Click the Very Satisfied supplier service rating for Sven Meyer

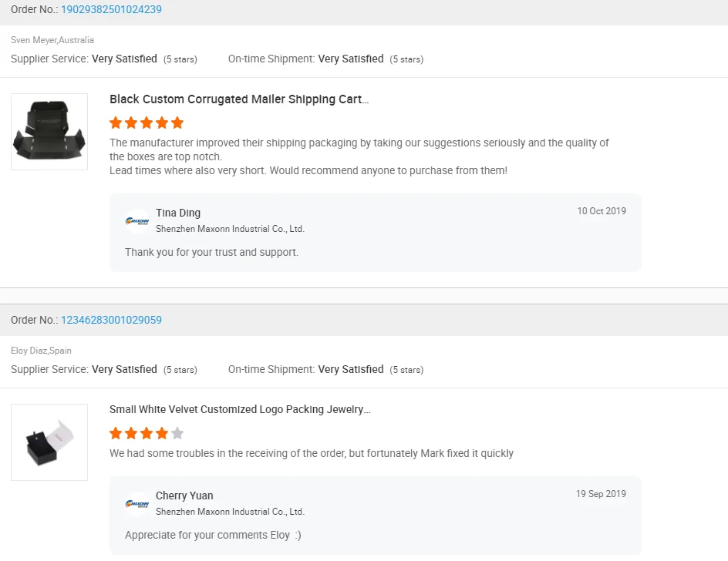[x=124, y=59]
